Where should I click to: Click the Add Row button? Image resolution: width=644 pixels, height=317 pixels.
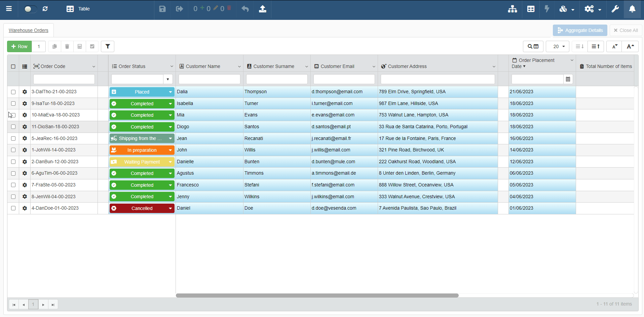[20, 46]
